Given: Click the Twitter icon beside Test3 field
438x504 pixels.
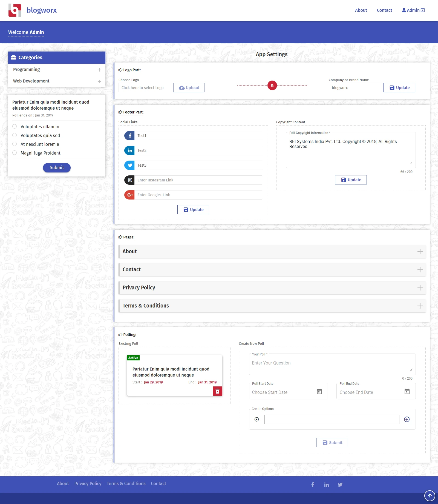Looking at the screenshot, I should (129, 165).
